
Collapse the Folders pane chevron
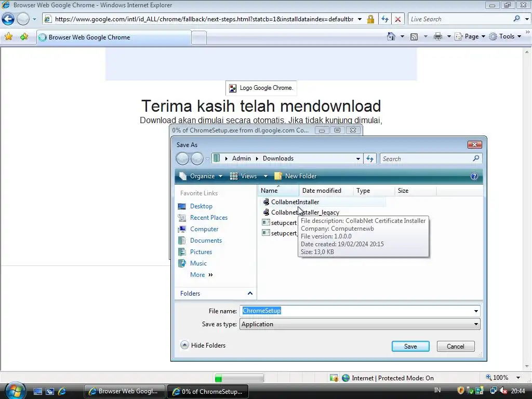tap(250, 293)
